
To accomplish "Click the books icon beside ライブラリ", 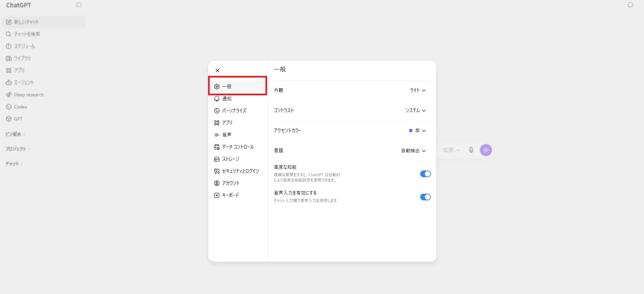I will click(9, 58).
